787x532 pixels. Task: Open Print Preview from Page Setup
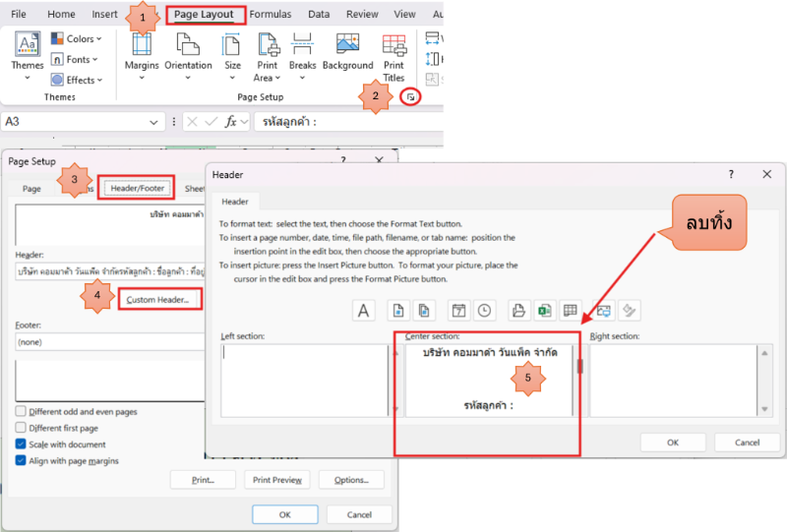[277, 480]
